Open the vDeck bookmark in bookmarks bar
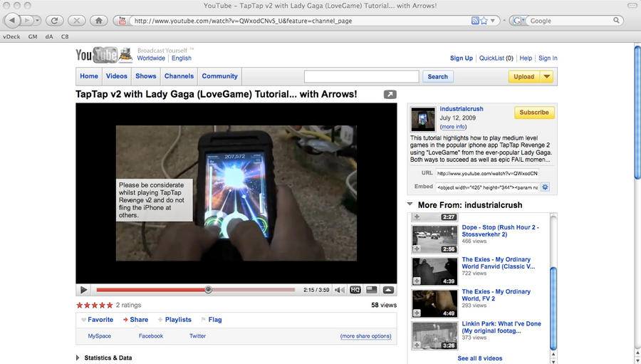641x364 pixels. pyautogui.click(x=11, y=36)
